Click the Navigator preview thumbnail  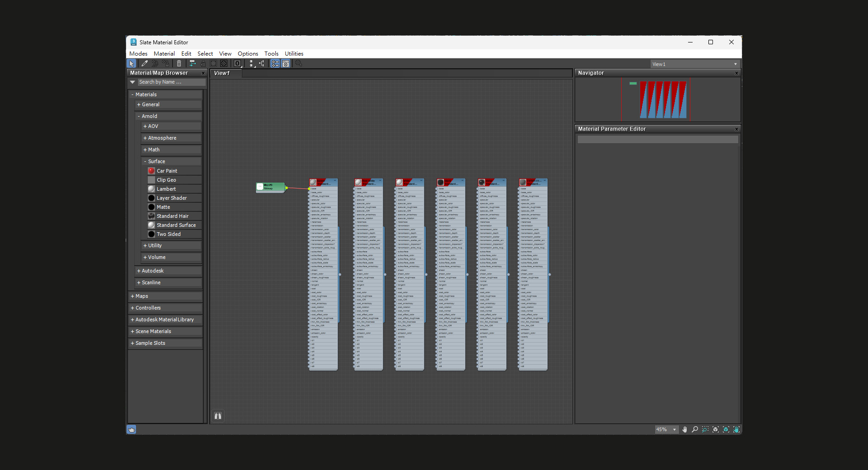(x=657, y=99)
